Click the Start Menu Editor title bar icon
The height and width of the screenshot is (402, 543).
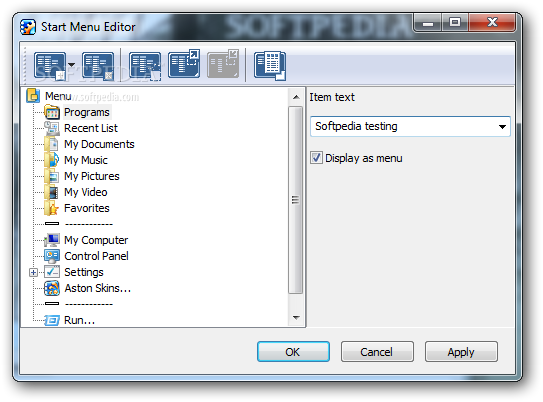pyautogui.click(x=28, y=27)
